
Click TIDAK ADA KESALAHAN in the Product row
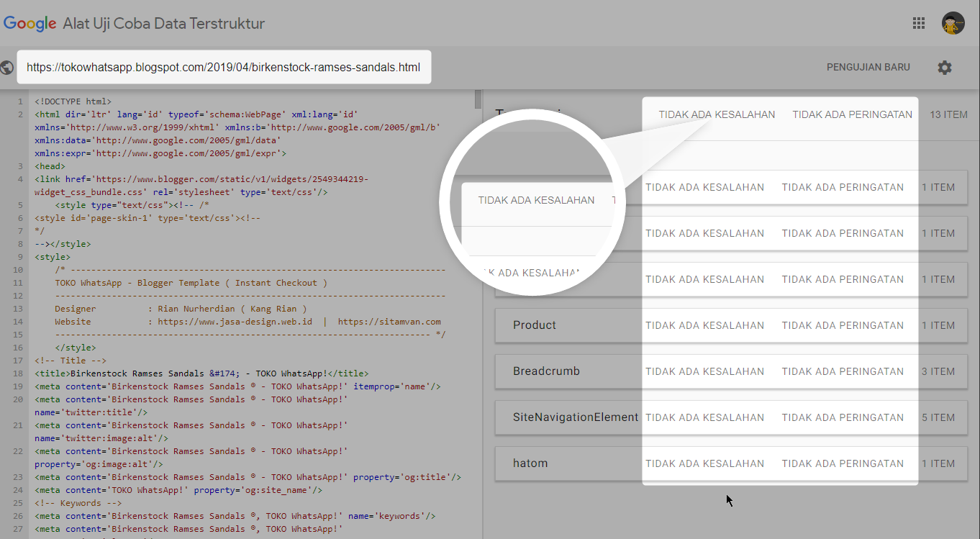704,325
